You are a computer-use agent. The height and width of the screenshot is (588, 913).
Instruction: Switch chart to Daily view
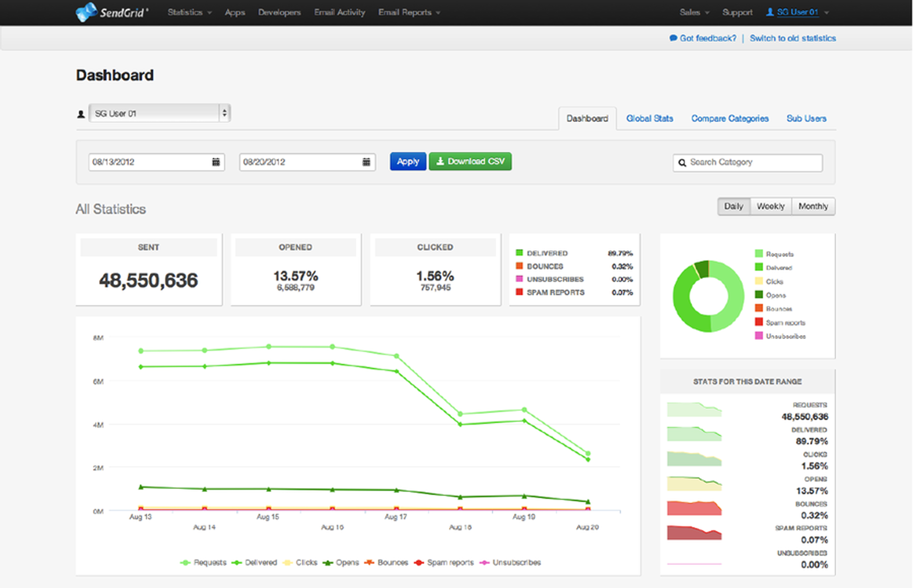734,207
